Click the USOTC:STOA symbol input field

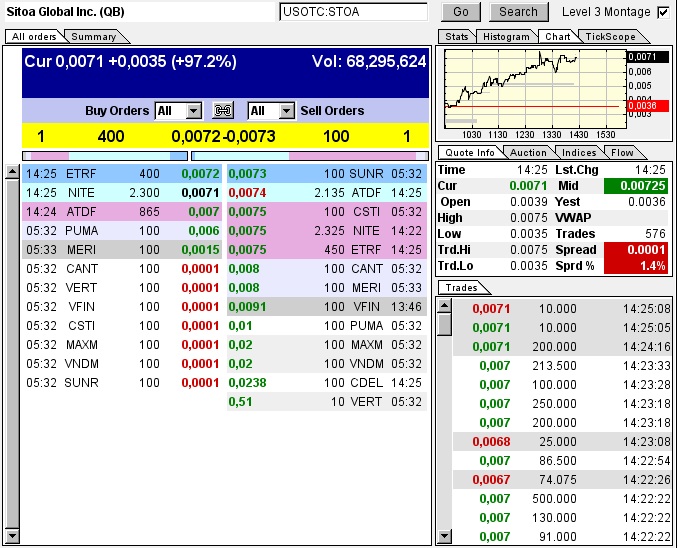(352, 12)
